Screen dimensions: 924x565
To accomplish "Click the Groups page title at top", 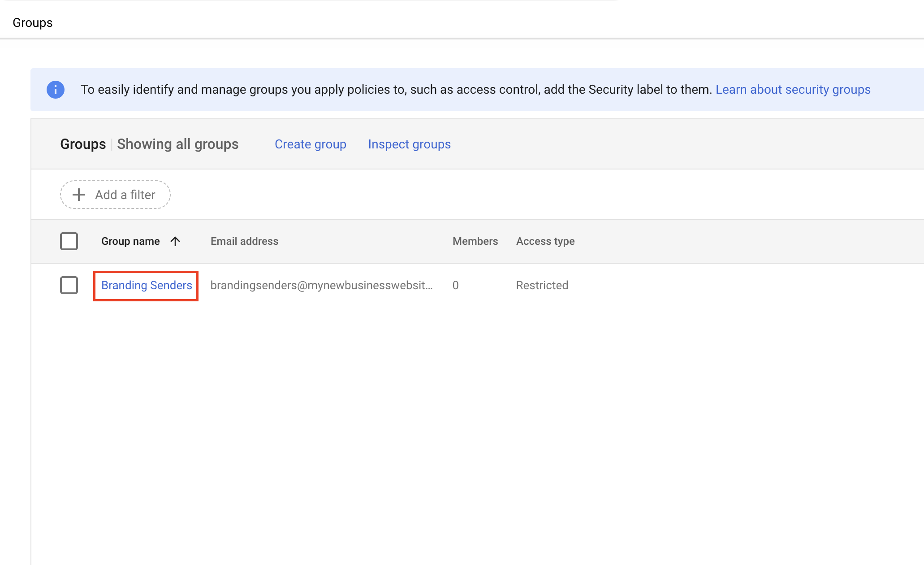I will coord(33,22).
